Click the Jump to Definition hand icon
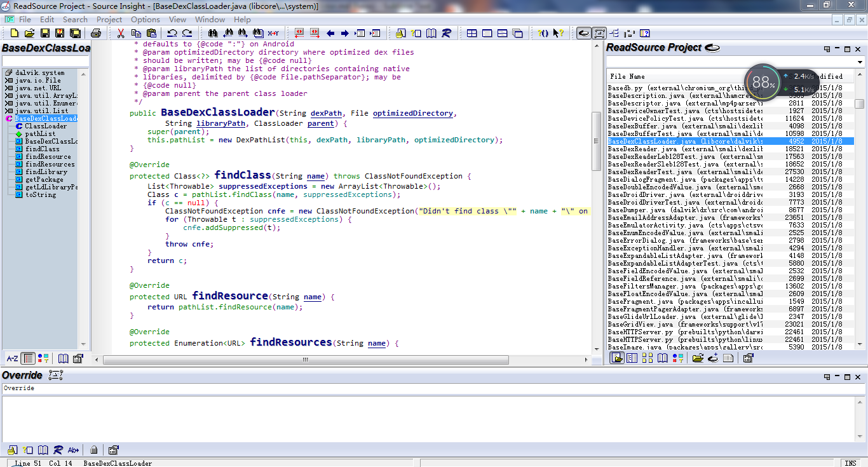The width and height of the screenshot is (868, 467). tap(401, 33)
